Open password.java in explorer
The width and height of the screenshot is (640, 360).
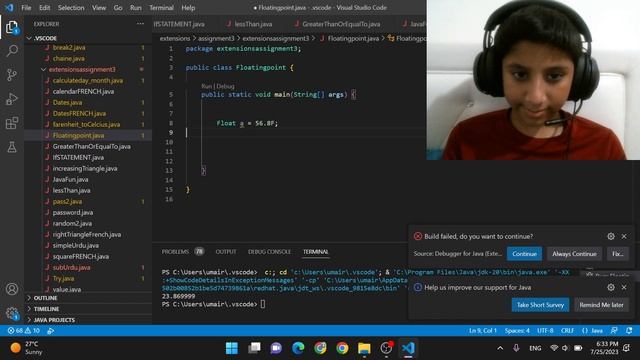click(73, 212)
